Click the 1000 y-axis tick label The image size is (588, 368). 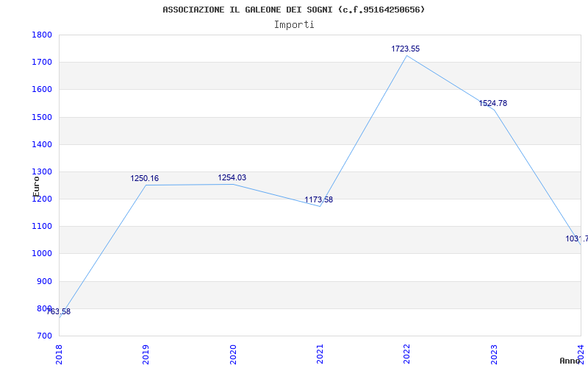[42, 254]
